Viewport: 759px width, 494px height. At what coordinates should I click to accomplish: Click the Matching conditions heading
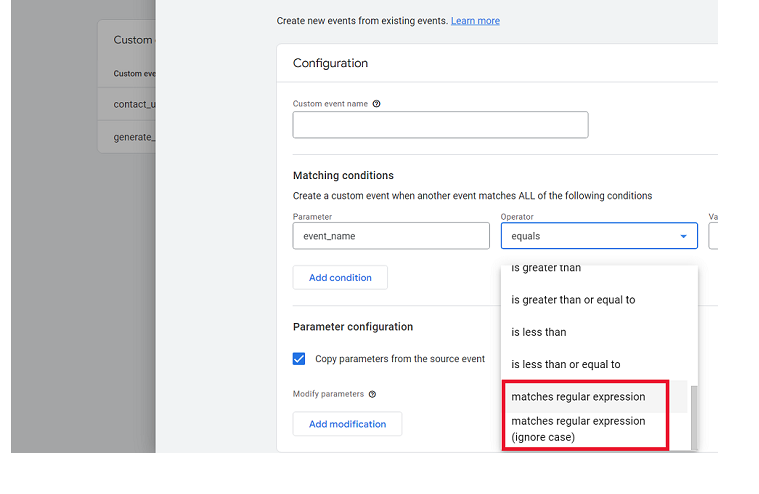coord(343,176)
